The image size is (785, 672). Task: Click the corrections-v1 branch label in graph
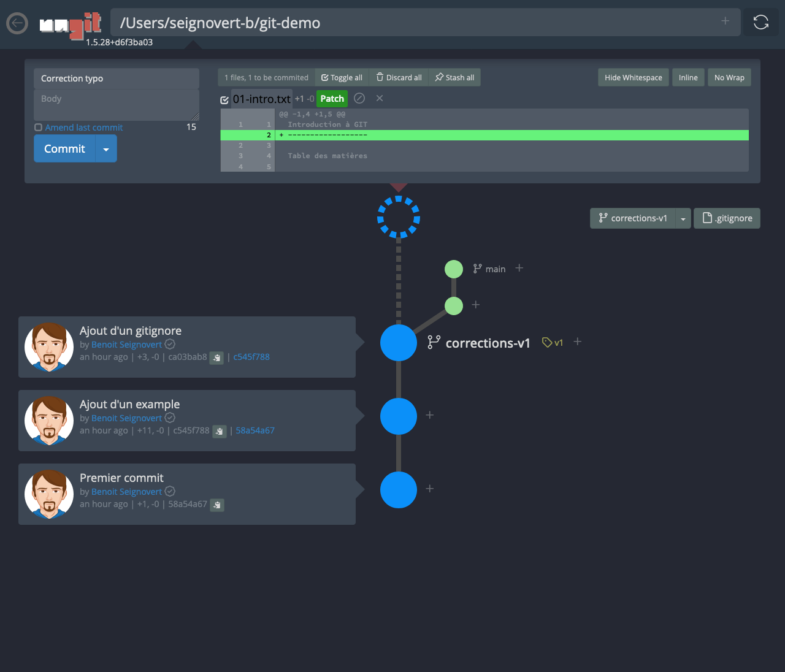click(x=479, y=343)
